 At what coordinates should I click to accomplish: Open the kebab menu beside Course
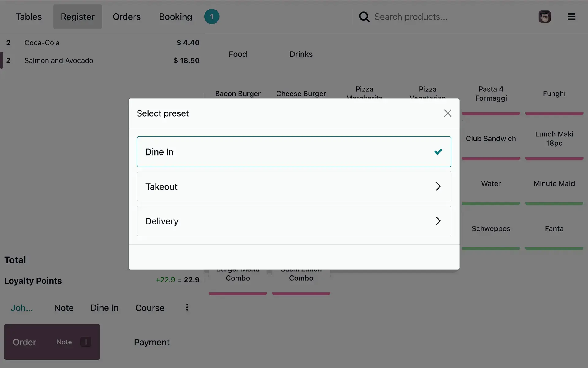187,308
